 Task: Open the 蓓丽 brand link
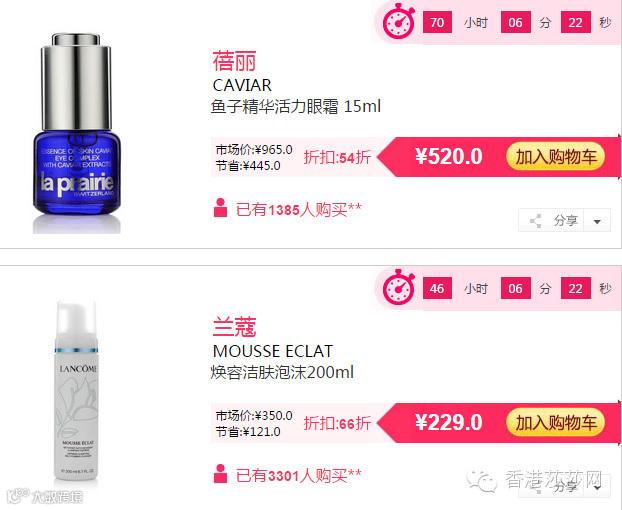(x=234, y=61)
